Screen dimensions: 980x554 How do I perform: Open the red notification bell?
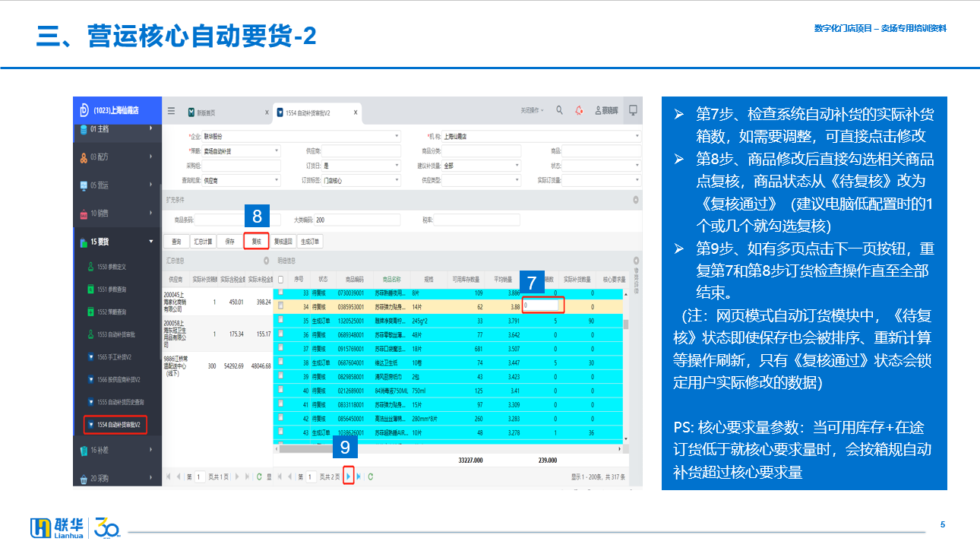[579, 111]
